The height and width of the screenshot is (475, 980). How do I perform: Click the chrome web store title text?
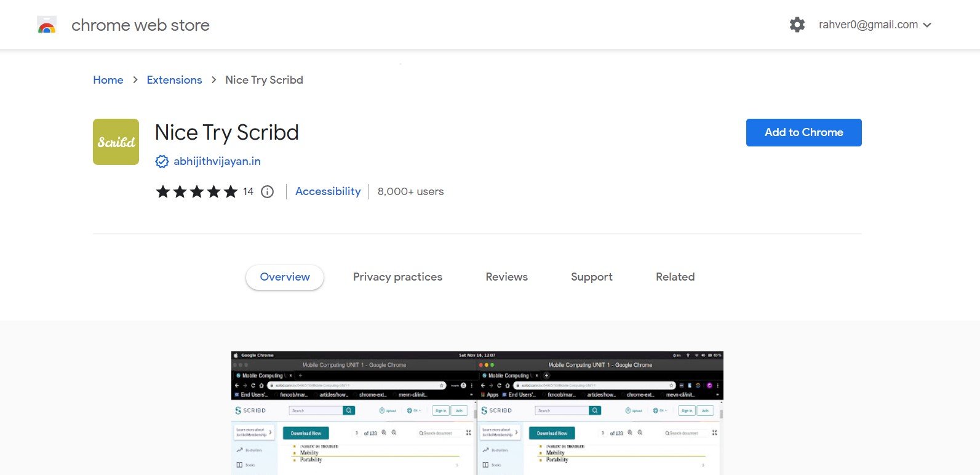point(140,25)
